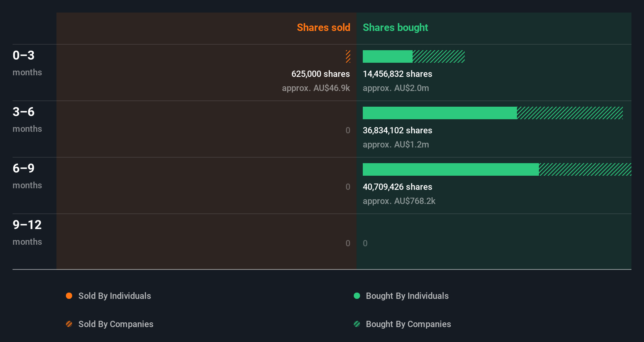Click the approx. AU$768.2k bought amount
The image size is (644, 342).
[399, 201]
